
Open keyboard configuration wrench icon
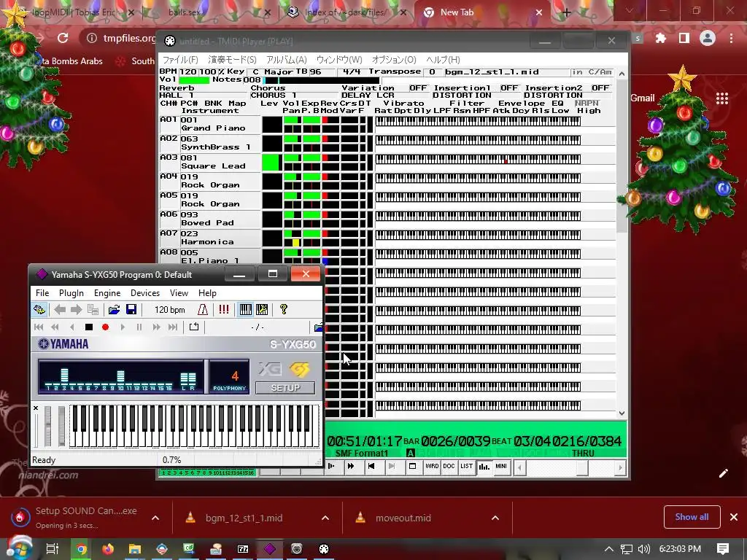(x=262, y=309)
